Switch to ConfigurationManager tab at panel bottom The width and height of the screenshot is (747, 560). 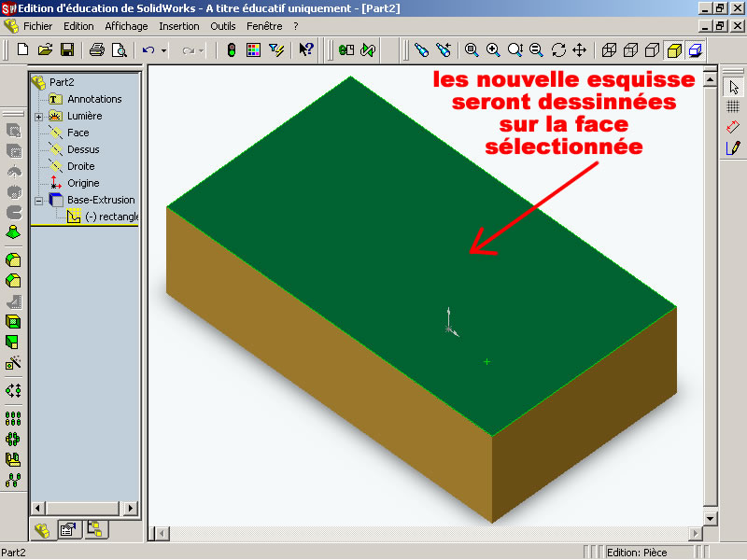(x=95, y=529)
